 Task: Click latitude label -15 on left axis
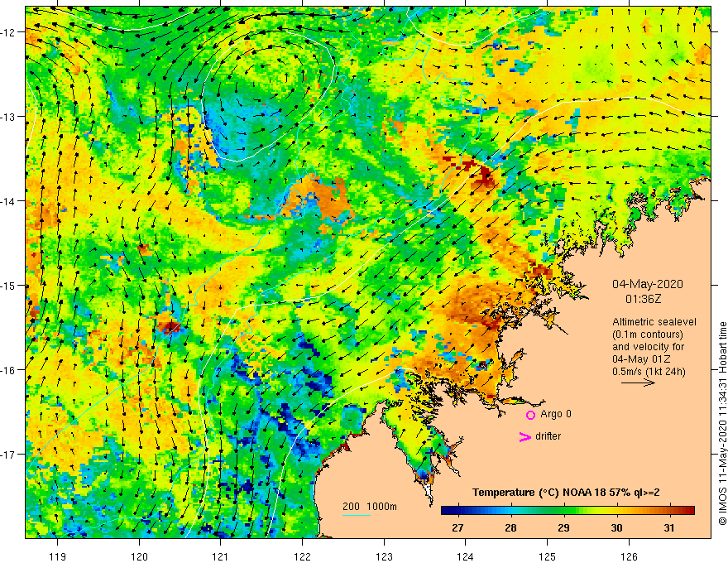pyautogui.click(x=9, y=285)
